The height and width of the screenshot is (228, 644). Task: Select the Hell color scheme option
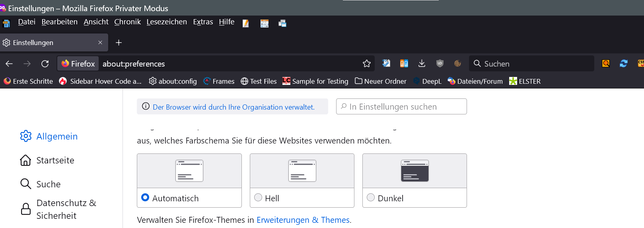(x=258, y=198)
